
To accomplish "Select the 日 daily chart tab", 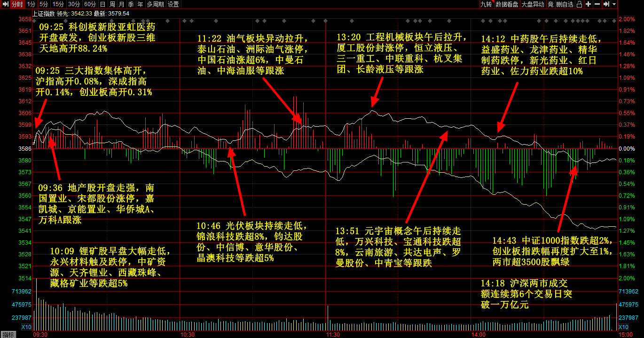I will (102, 4).
